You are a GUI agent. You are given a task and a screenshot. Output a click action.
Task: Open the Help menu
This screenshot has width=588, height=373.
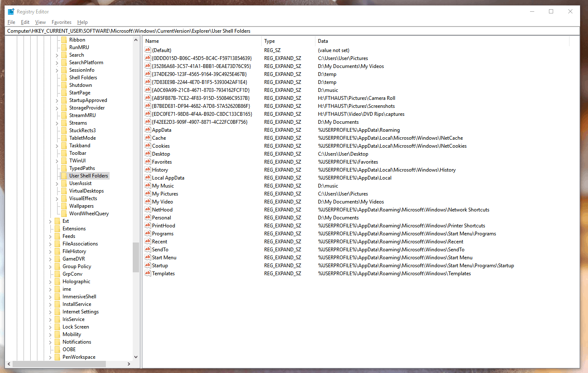(82, 22)
